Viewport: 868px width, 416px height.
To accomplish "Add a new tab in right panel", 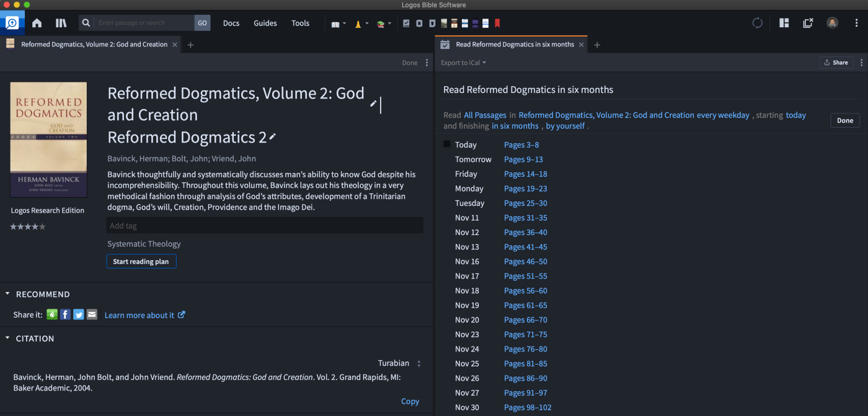I will coord(597,45).
